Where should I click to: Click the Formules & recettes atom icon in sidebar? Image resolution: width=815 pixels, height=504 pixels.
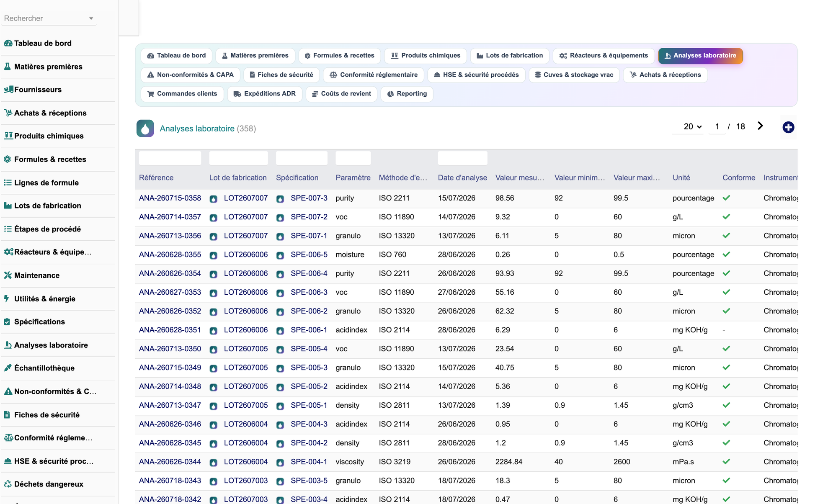(8, 159)
